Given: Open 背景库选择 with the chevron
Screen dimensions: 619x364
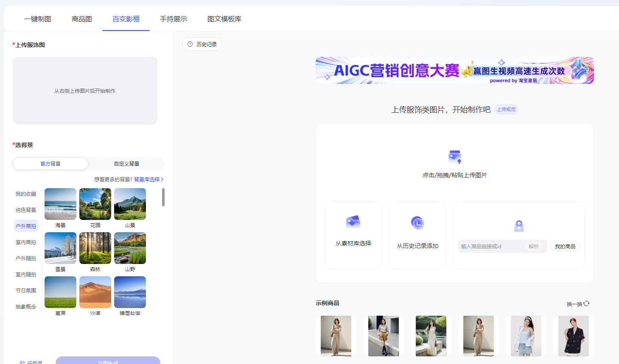Looking at the screenshot, I should (x=149, y=180).
